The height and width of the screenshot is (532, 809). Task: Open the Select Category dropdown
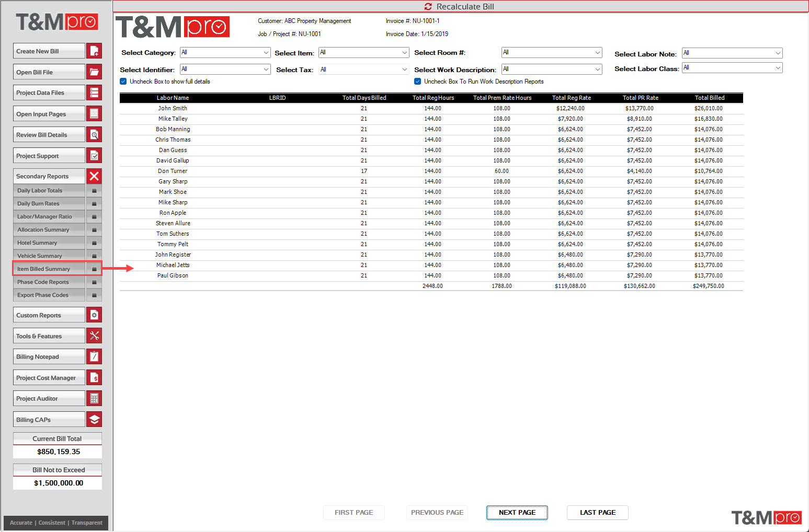pyautogui.click(x=225, y=52)
